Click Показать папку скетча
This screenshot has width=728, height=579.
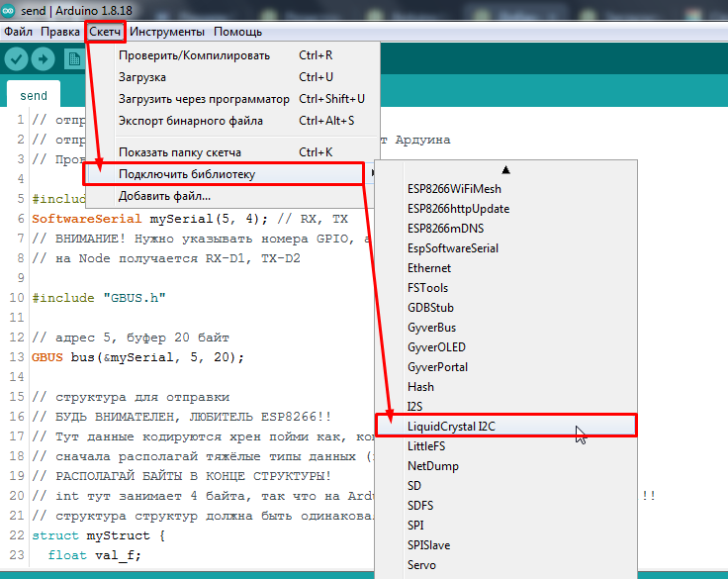179,152
